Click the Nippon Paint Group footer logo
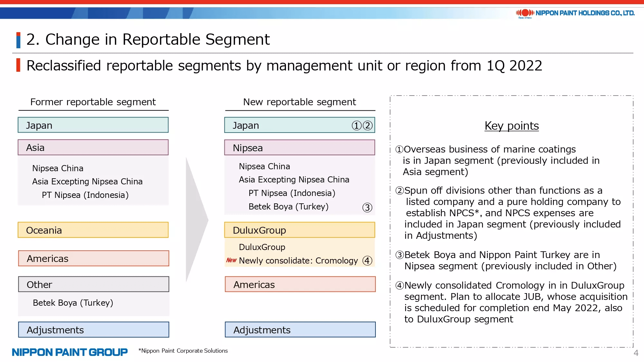The width and height of the screenshot is (644, 362). click(70, 352)
